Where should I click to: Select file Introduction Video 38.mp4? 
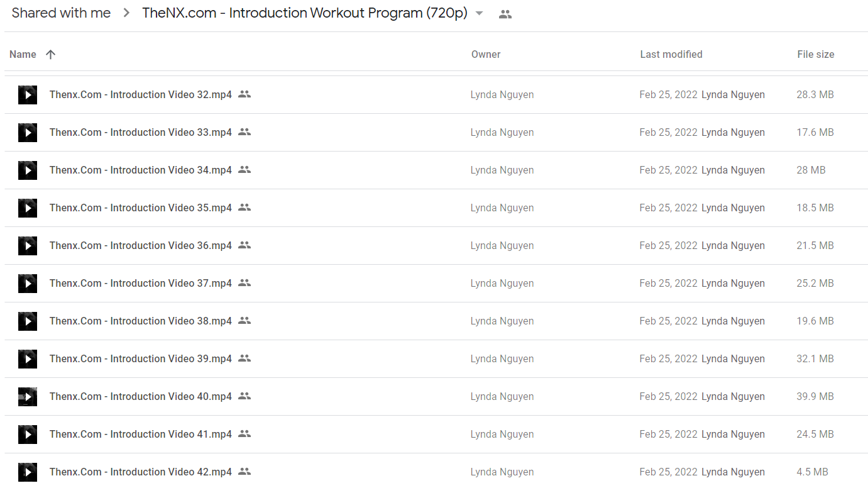point(141,321)
